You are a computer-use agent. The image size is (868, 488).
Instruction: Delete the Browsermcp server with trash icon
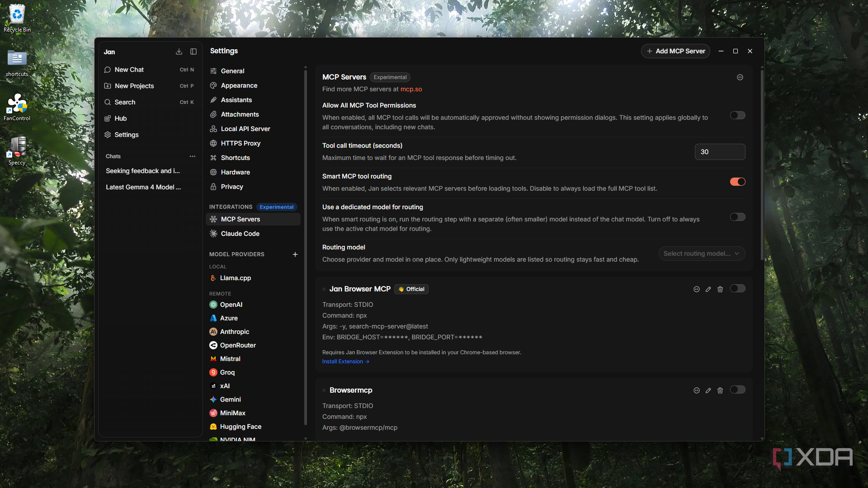[720, 390]
